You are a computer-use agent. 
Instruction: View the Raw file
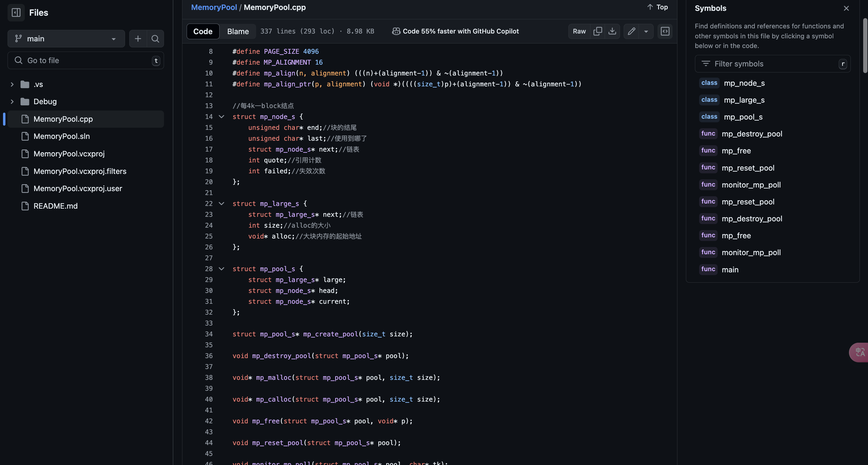click(579, 31)
